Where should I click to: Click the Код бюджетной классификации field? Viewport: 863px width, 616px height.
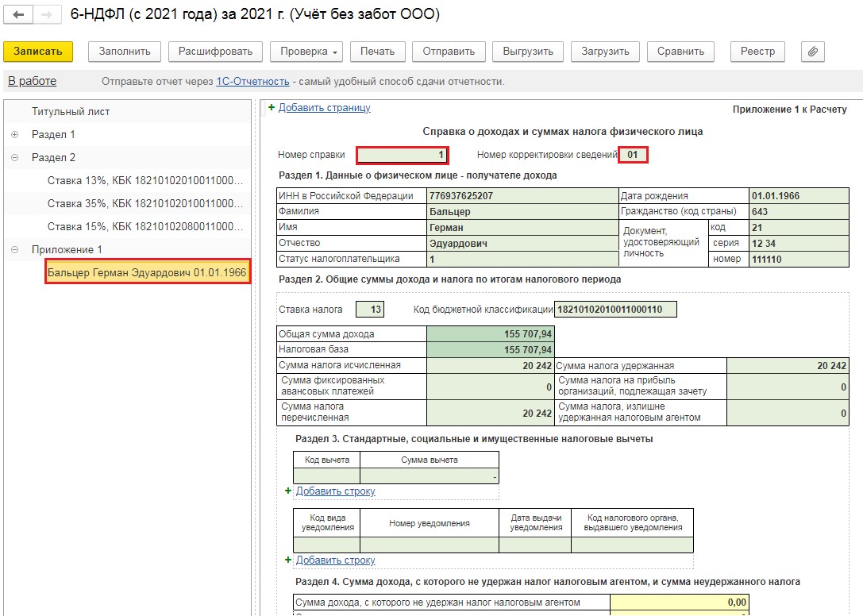click(x=615, y=310)
